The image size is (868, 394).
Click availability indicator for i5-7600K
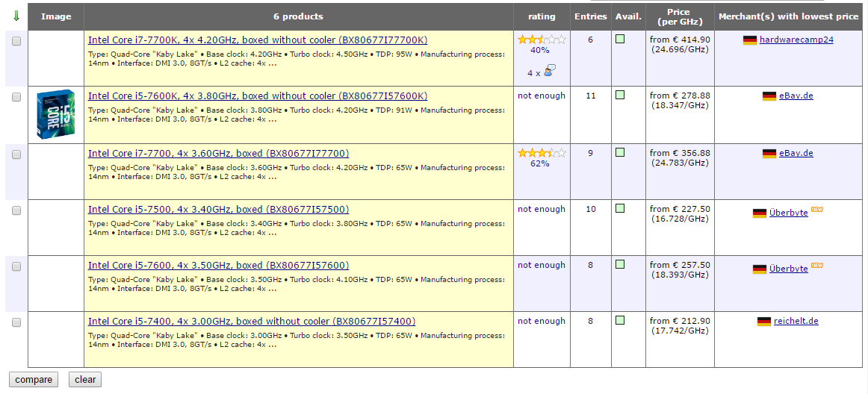[620, 96]
